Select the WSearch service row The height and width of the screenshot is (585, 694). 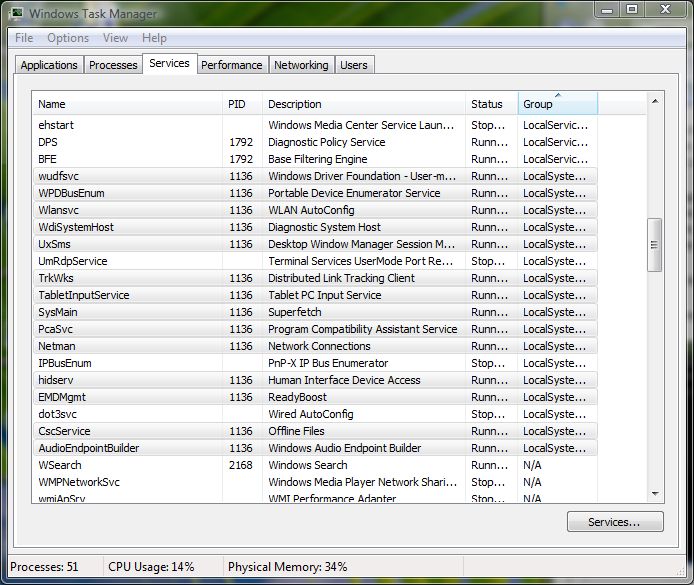315,465
